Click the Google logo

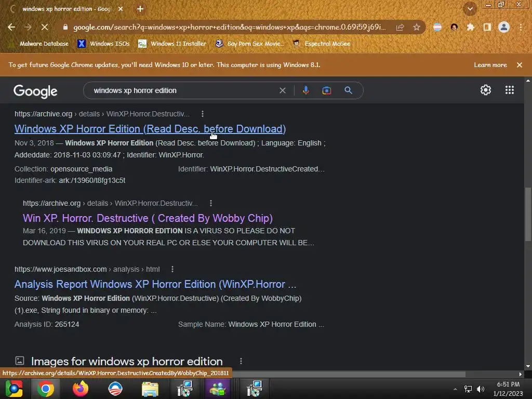click(x=35, y=91)
